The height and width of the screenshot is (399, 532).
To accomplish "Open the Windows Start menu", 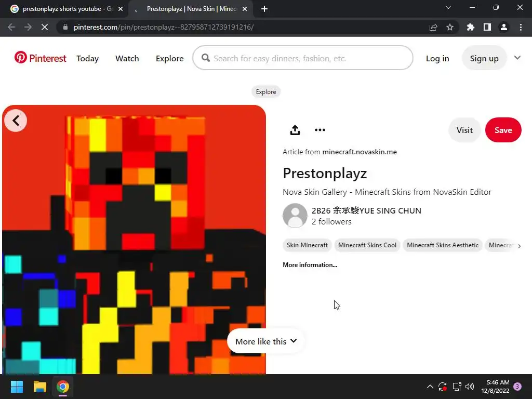I will [17, 387].
